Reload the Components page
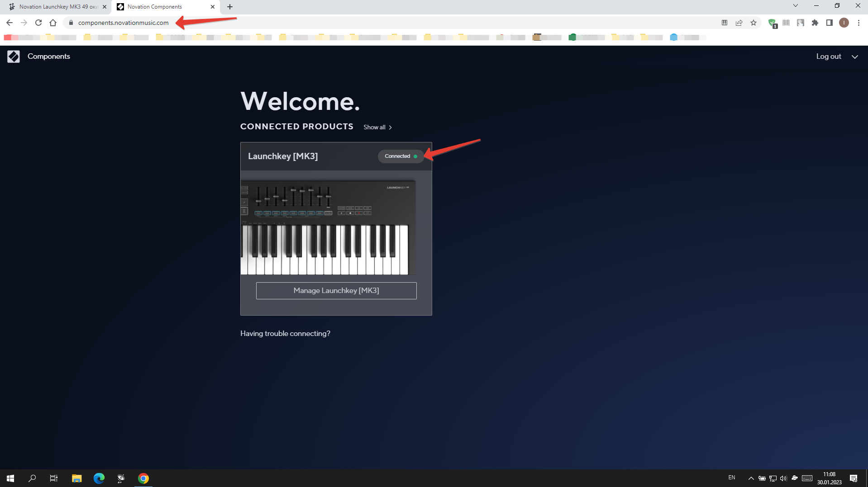The image size is (868, 487). click(38, 23)
